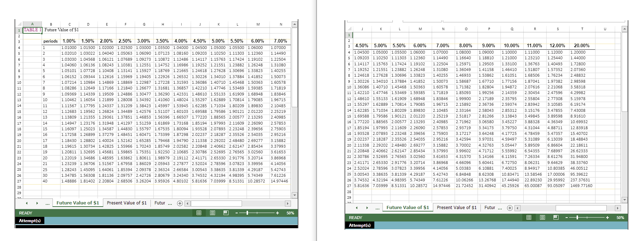Click horizontal scroll right arrow in left window
Screen dimensions: 644x241
(288, 203)
